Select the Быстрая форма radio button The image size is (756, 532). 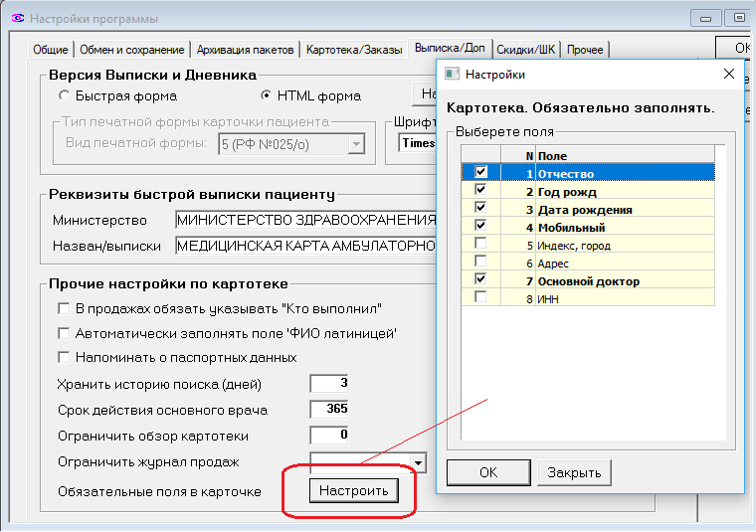[64, 95]
